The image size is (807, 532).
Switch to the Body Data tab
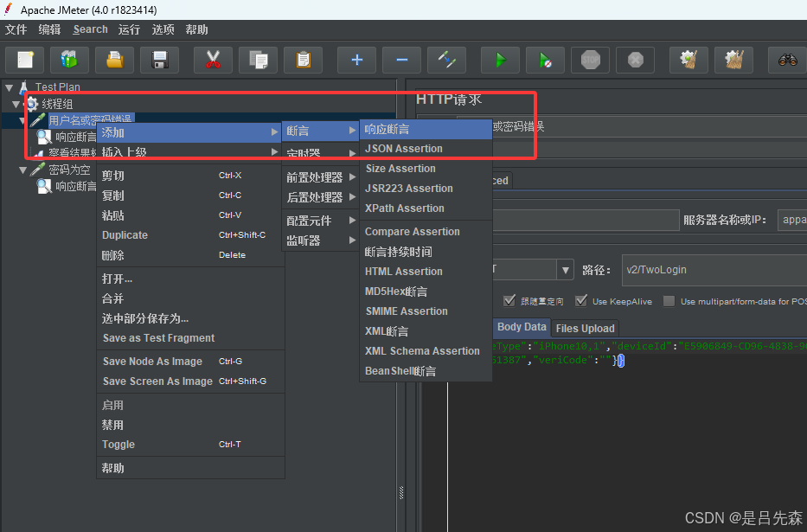click(521, 327)
